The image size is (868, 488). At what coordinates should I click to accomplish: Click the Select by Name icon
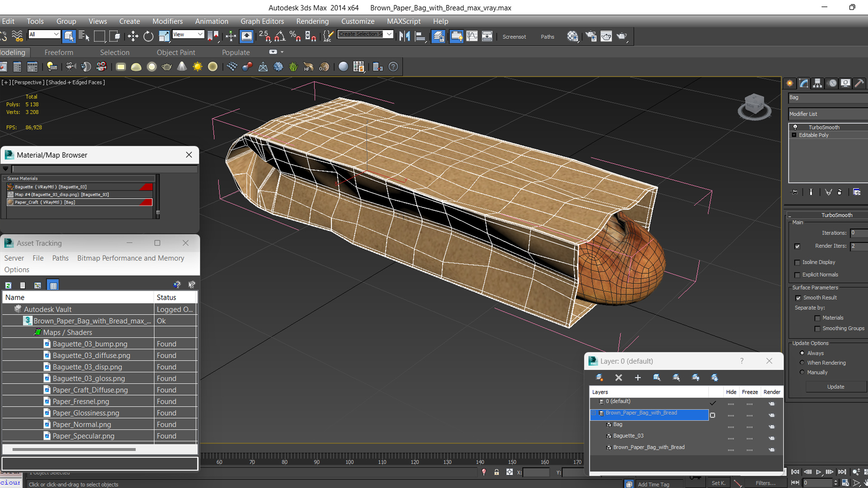tap(84, 37)
